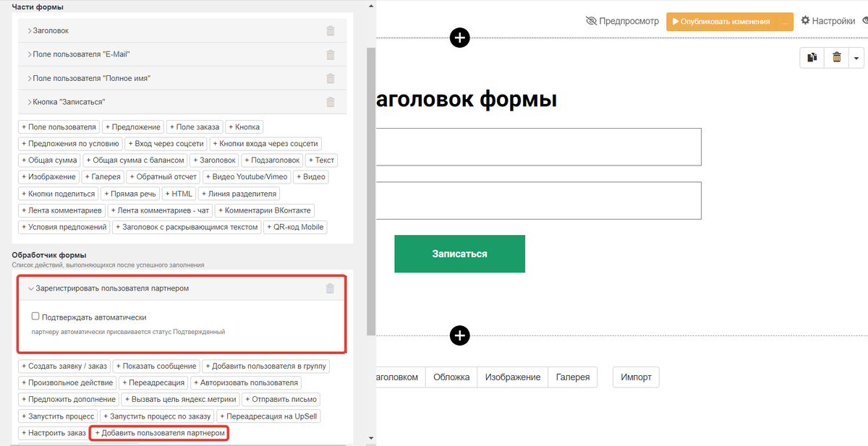Add "Добавить пользователя партнером" action
Image resolution: width=868 pixels, height=446 pixels.
point(159,433)
